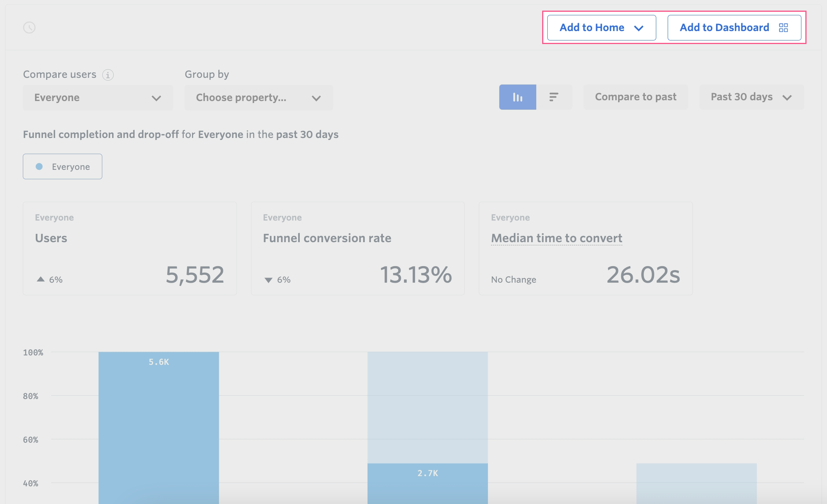Click the blue Everyone legend dot
Viewport: 827px width, 504px height.
pyautogui.click(x=39, y=167)
